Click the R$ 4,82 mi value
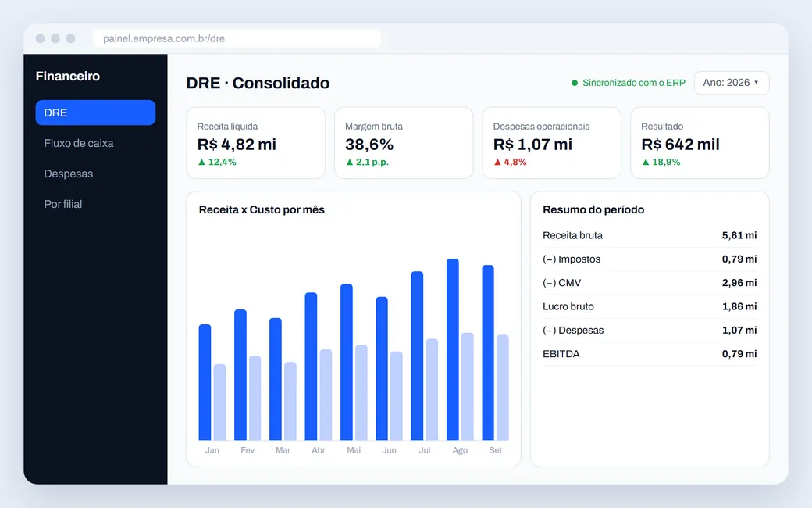812x508 pixels. (237, 145)
